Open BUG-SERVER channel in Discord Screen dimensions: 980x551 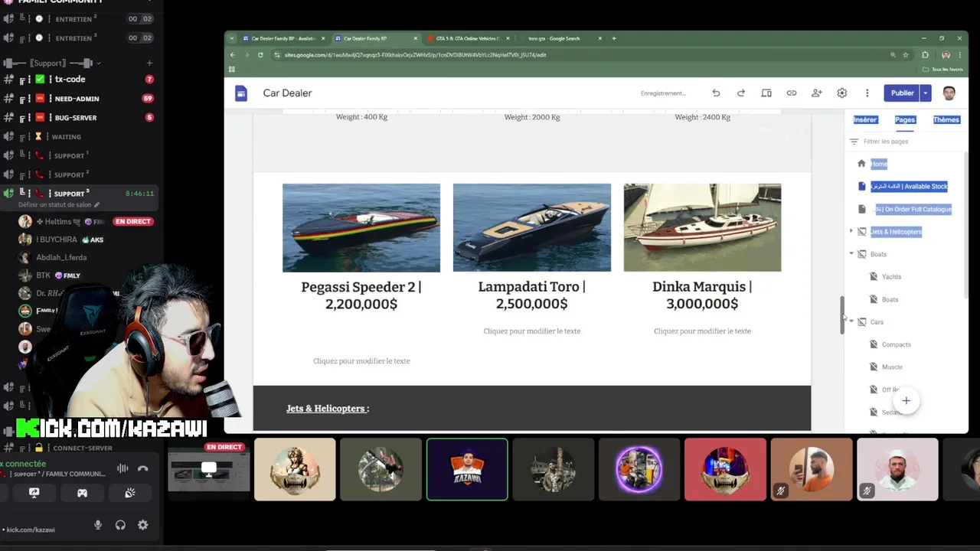(x=75, y=118)
